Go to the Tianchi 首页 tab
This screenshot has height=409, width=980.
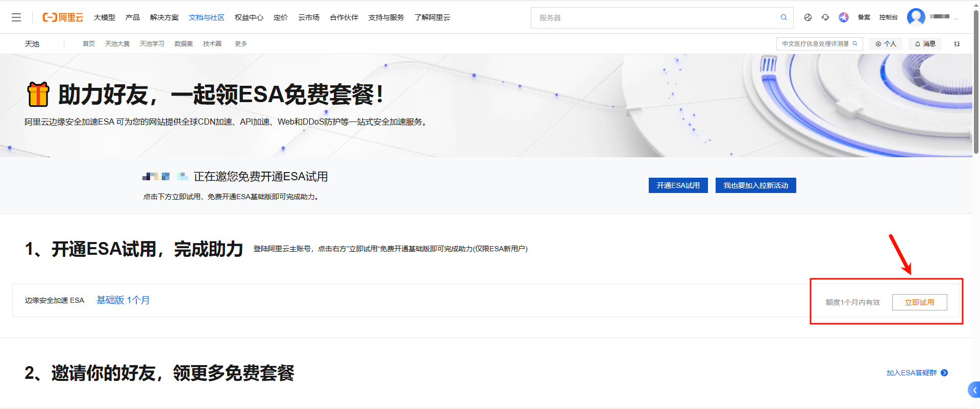coord(89,44)
